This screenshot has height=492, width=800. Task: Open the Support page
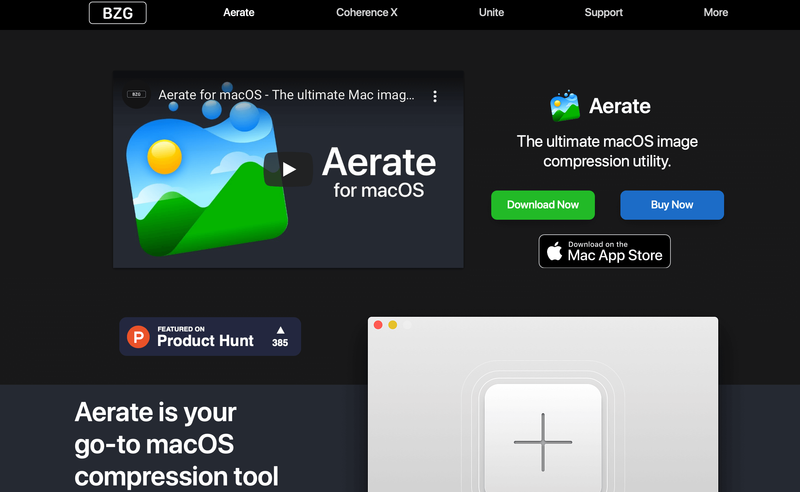point(604,12)
